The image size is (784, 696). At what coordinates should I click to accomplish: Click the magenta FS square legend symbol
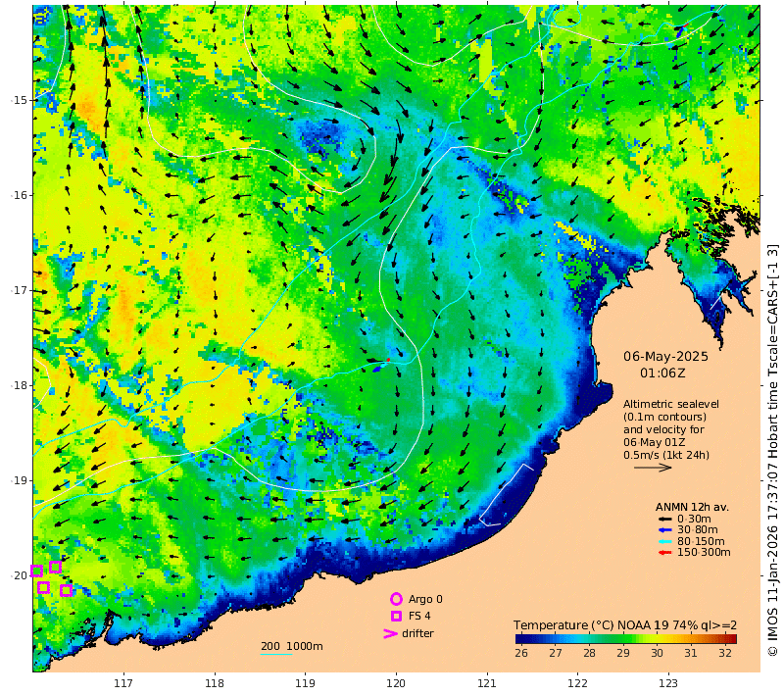point(397,616)
